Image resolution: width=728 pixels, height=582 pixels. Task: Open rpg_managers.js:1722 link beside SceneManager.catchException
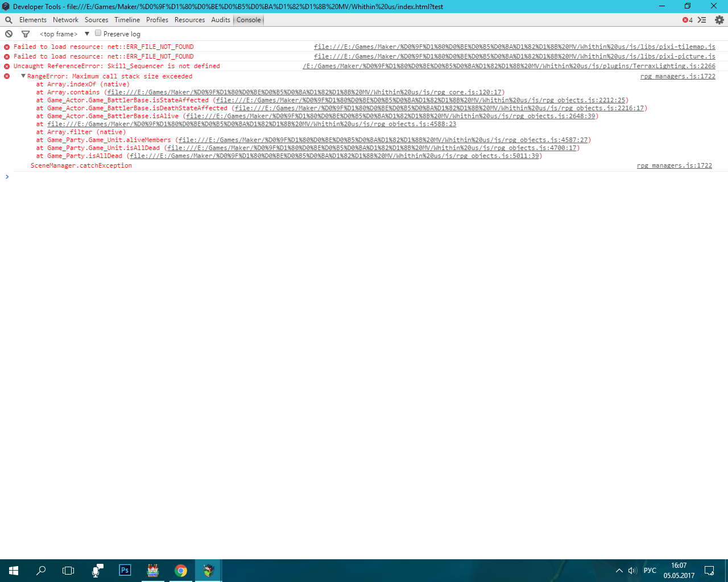pos(675,166)
